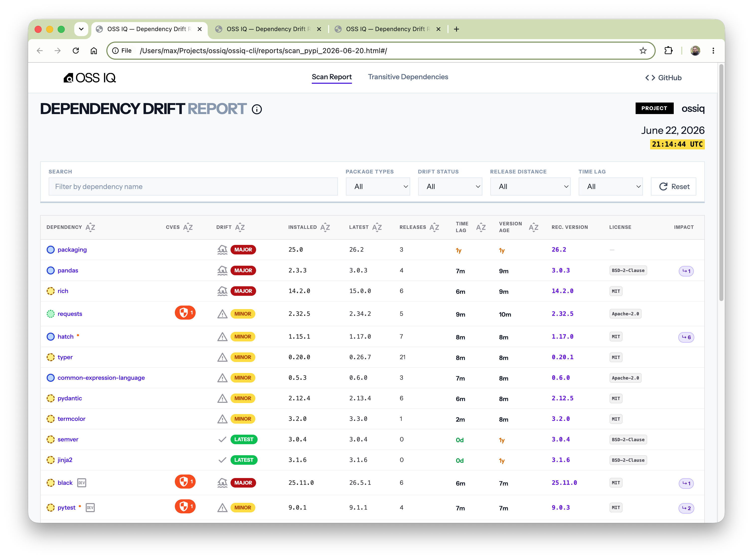This screenshot has height=560, width=753.
Task: Expand the browser tab search chevron
Action: pyautogui.click(x=81, y=29)
